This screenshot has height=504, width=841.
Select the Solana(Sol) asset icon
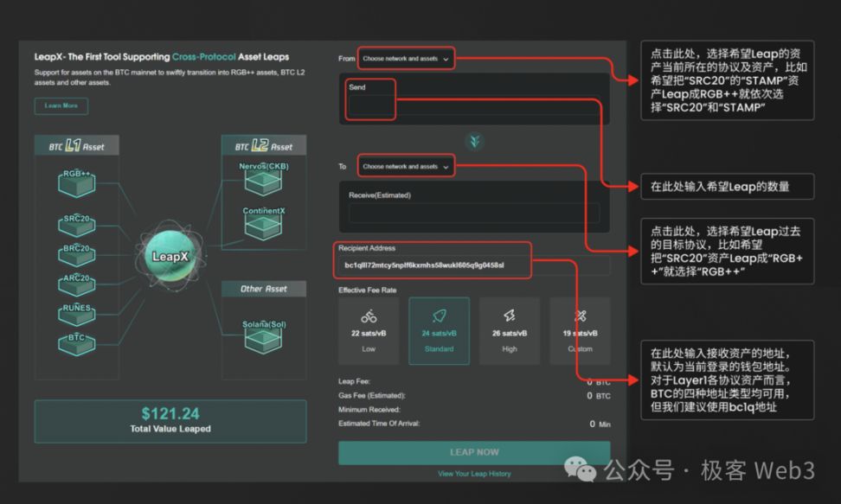pyautogui.click(x=263, y=336)
